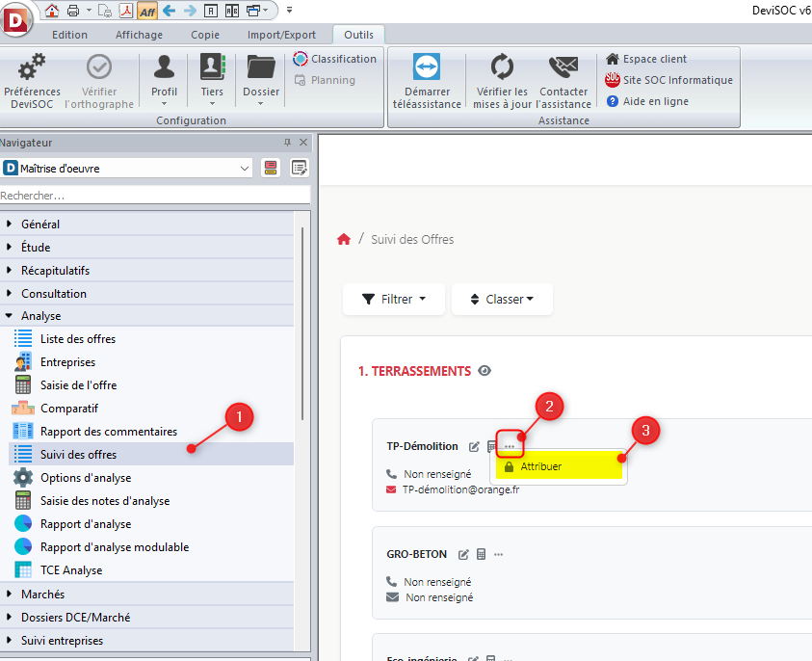812x661 pixels.
Task: Select Attribuer from the popup menu
Action: (x=540, y=466)
